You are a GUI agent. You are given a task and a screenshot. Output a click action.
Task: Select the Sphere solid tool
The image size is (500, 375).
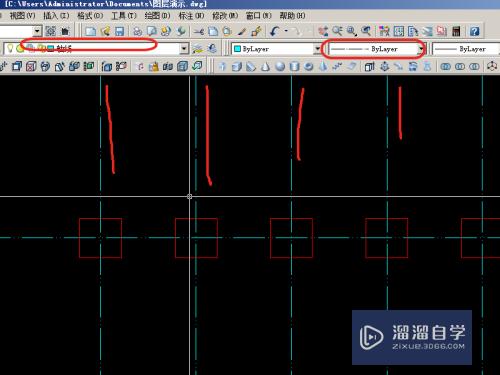280,67
